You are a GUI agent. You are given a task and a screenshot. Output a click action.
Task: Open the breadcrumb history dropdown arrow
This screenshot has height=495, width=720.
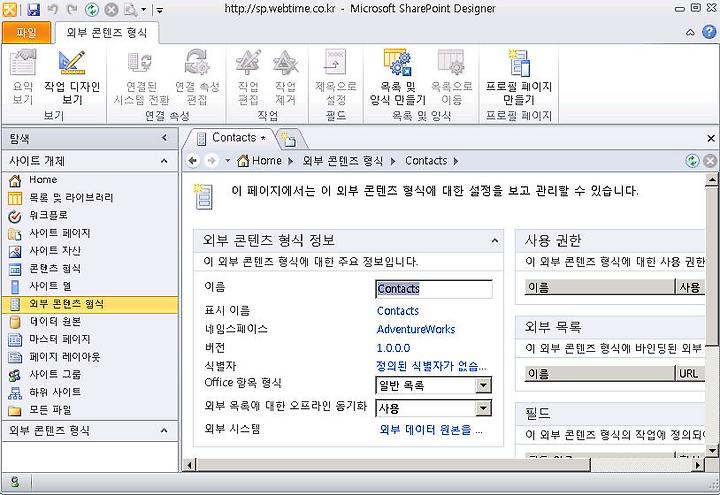227,161
